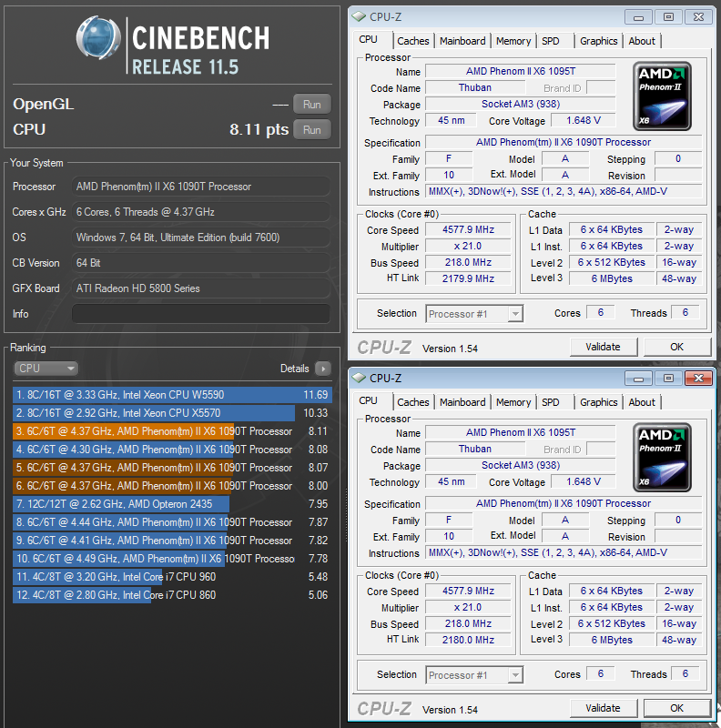Screen dimensions: 721x728
Task: Switch to Memory tab in upper CPU-Z
Action: pyautogui.click(x=513, y=41)
